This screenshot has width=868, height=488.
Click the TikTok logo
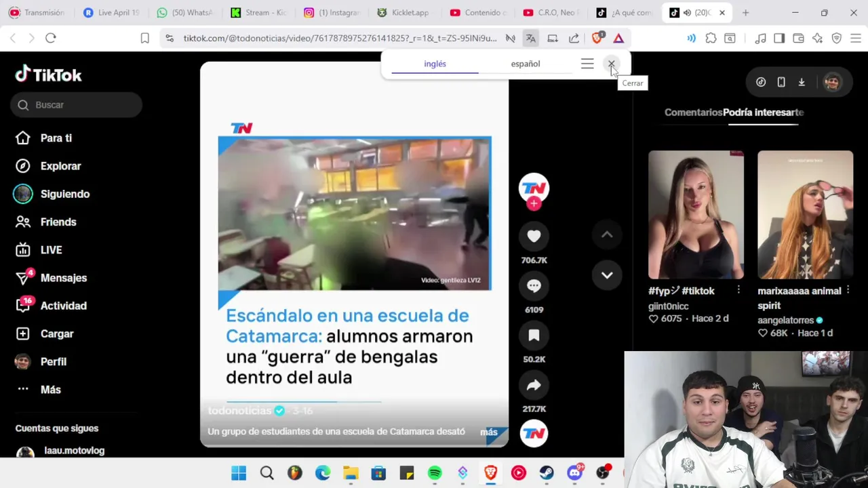pyautogui.click(x=48, y=74)
